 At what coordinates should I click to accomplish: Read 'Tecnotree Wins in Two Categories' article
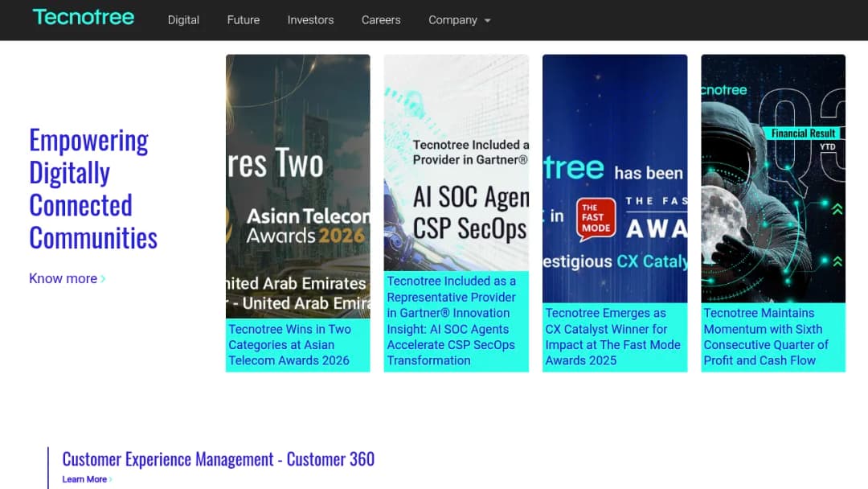(x=289, y=345)
